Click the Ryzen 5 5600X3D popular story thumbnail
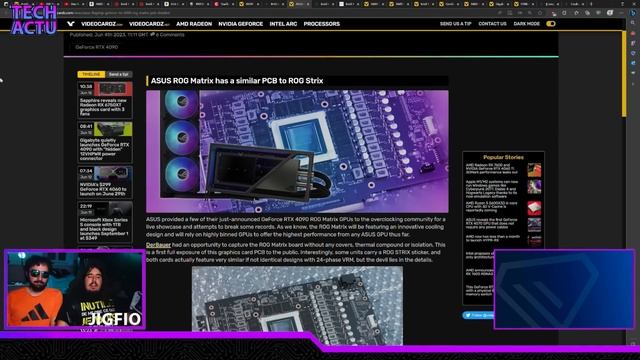Screen dimensions: 640x360 [534, 208]
